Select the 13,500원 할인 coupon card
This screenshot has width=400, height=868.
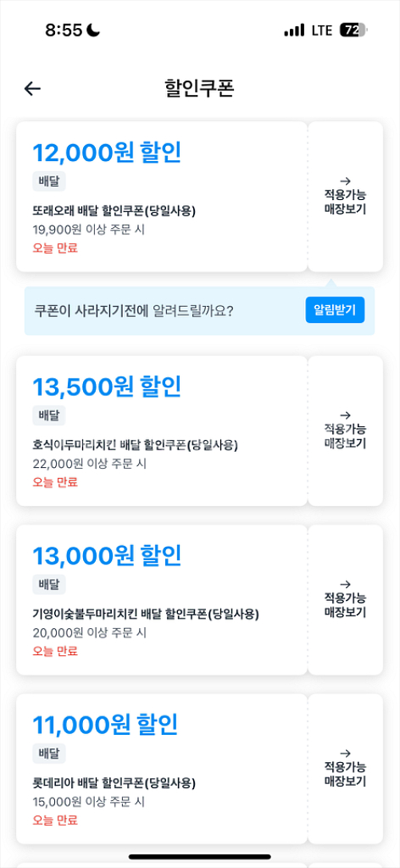162,431
